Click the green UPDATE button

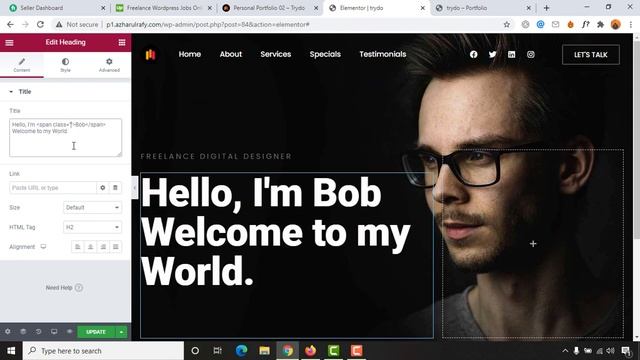pos(96,332)
